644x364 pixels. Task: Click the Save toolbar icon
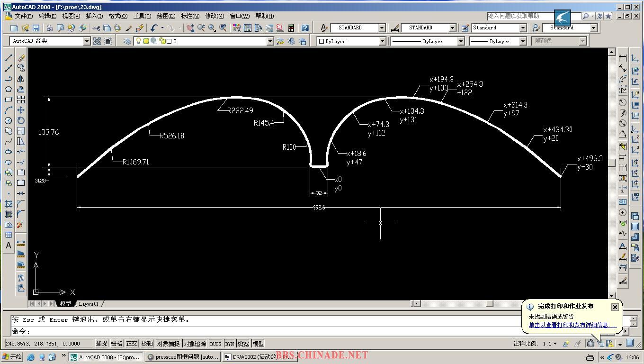tap(36, 28)
